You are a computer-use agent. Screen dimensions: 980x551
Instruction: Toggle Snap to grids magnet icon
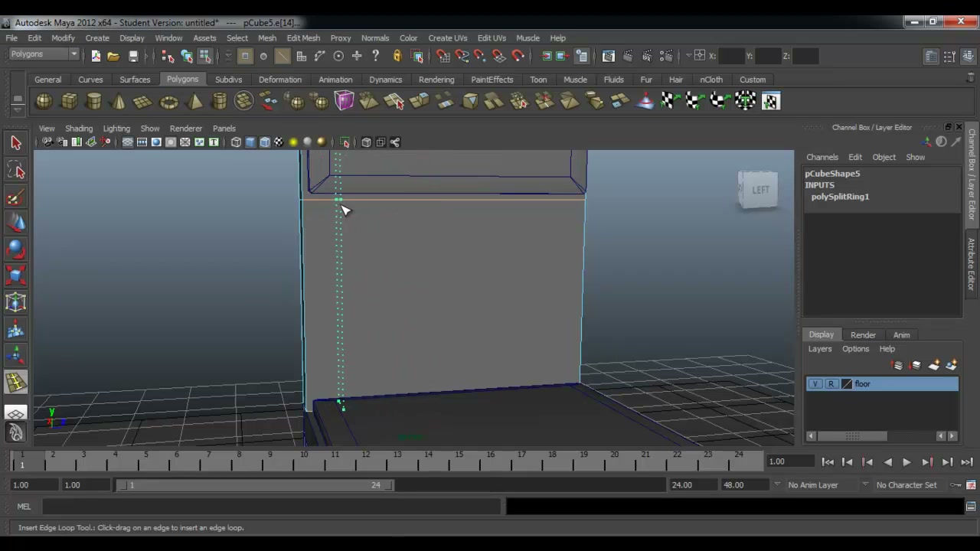443,56
